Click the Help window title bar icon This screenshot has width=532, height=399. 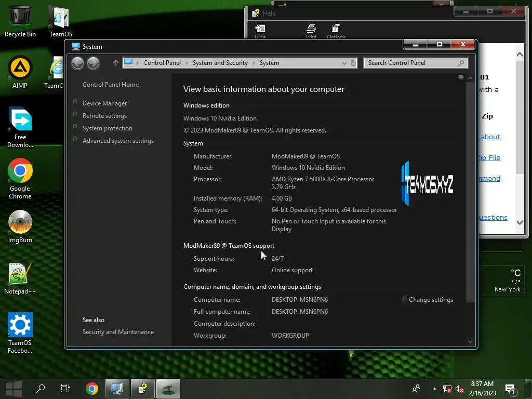256,13
